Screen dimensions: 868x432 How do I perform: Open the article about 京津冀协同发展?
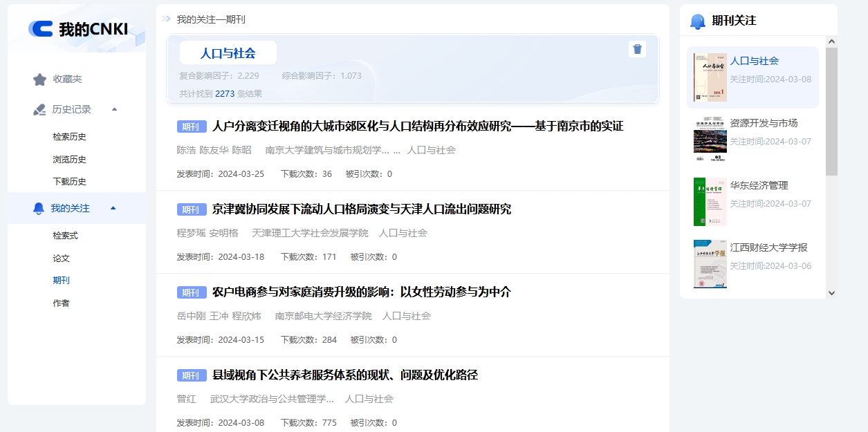[361, 209]
